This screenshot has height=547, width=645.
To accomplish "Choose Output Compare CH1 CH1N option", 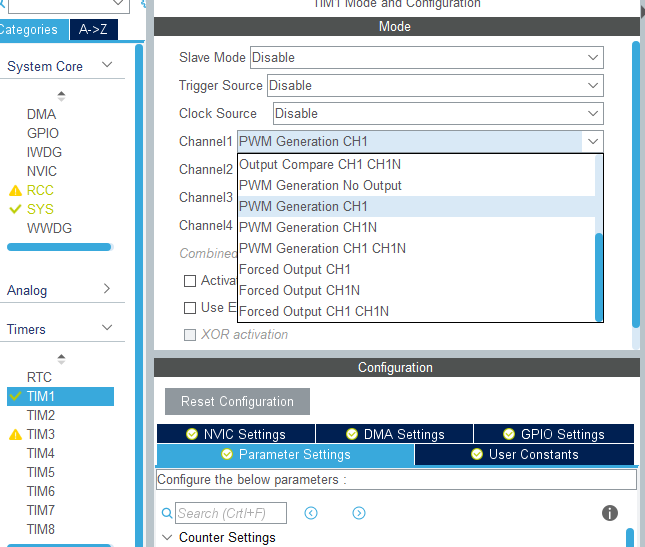I will [417, 165].
